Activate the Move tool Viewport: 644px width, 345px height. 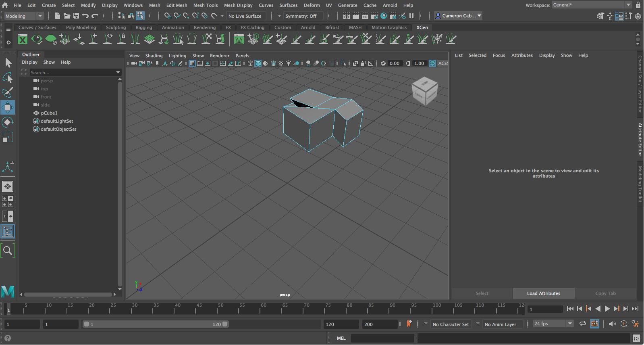pyautogui.click(x=8, y=107)
